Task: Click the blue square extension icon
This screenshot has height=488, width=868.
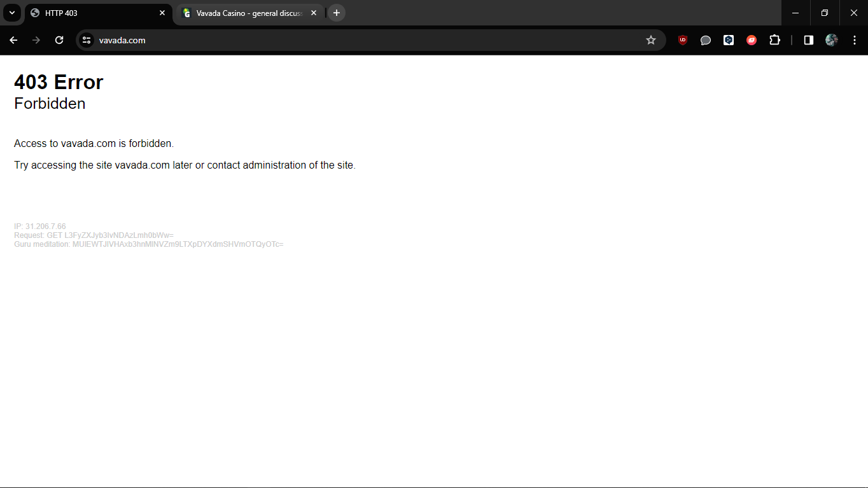Action: click(729, 40)
